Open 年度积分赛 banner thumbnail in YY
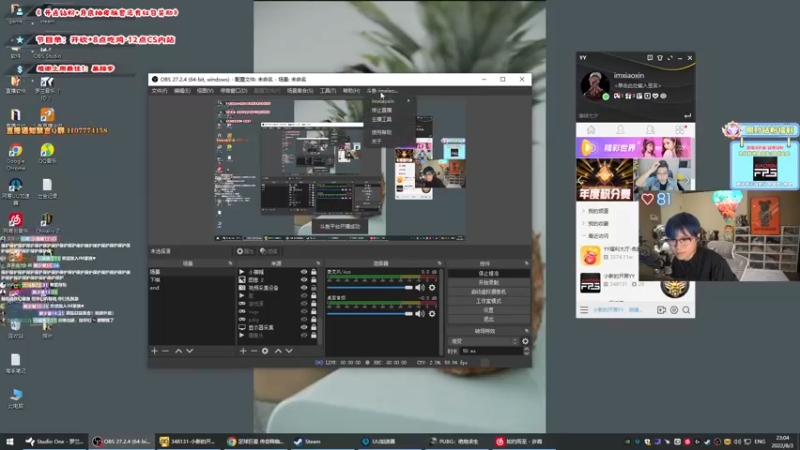This screenshot has width=800, height=450. [605, 180]
